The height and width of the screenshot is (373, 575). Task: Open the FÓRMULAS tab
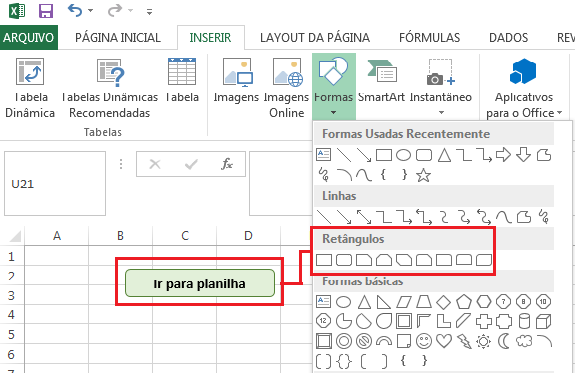click(x=429, y=37)
